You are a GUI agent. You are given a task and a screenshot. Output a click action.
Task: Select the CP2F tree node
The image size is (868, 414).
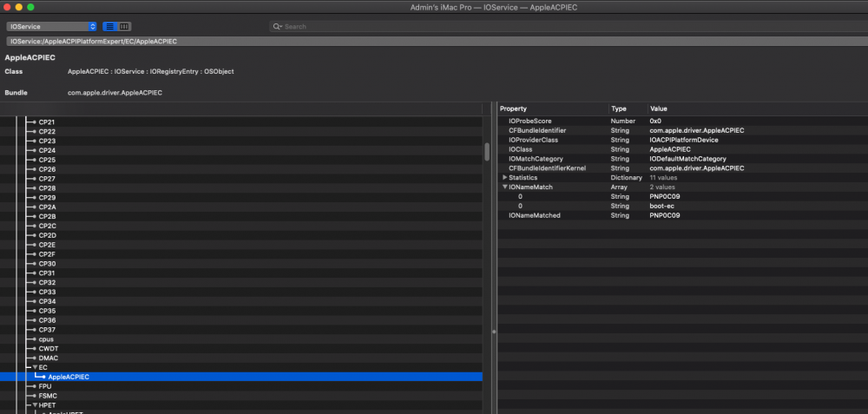[47, 254]
